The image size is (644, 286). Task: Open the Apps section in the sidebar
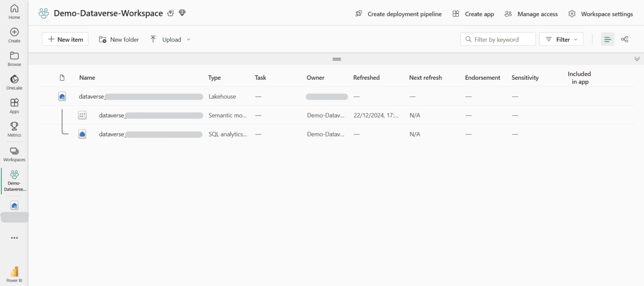14,105
